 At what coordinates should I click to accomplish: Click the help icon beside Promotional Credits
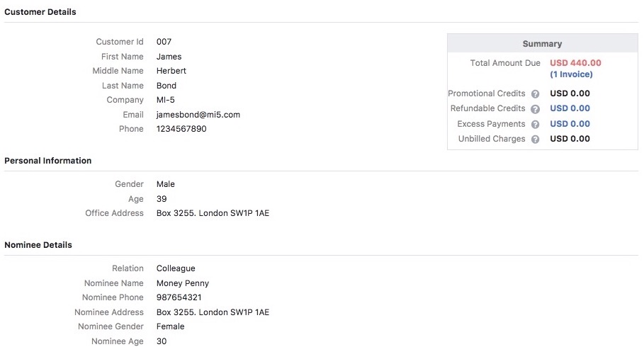pos(536,94)
